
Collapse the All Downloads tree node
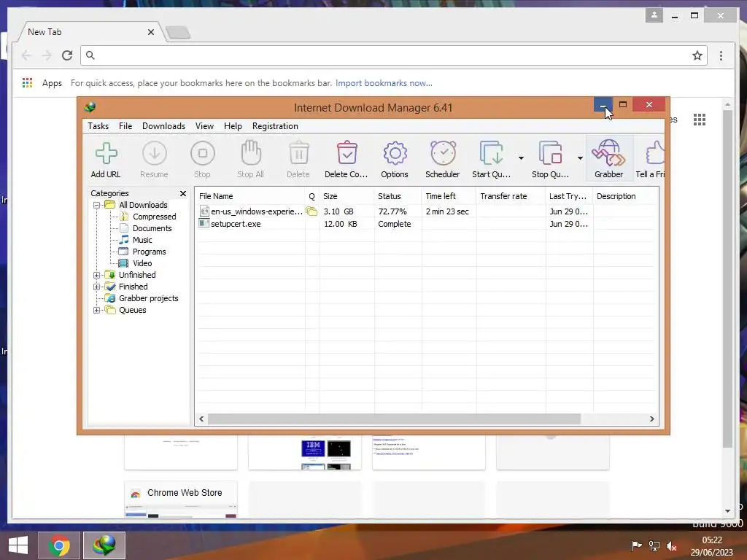[97, 205]
